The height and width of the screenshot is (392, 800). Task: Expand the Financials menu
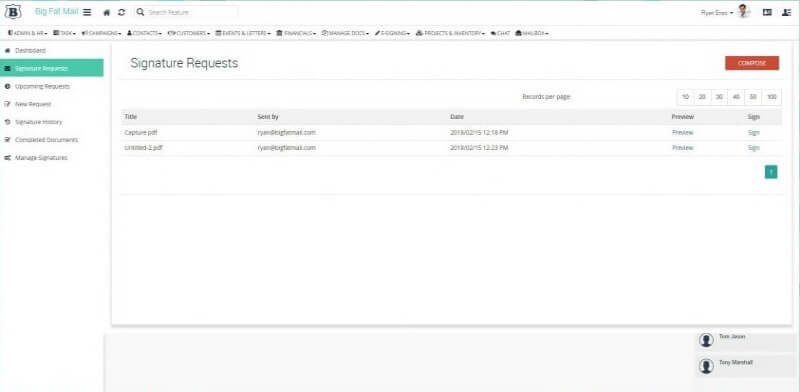point(296,33)
